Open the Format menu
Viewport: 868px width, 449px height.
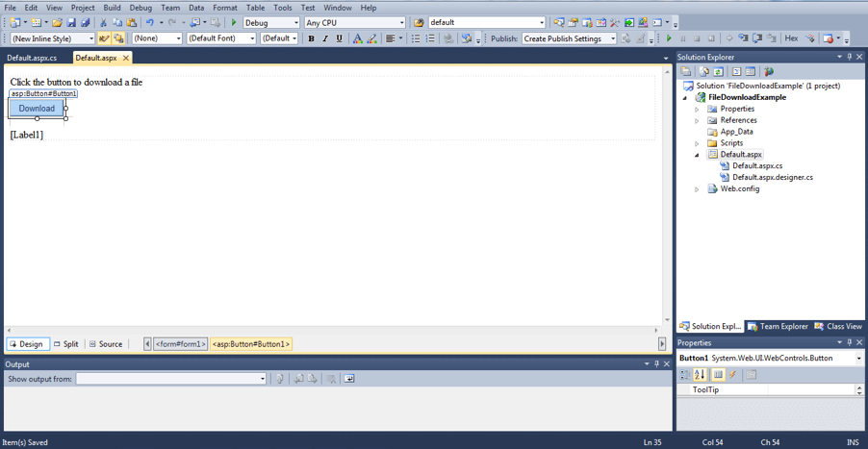(x=225, y=8)
